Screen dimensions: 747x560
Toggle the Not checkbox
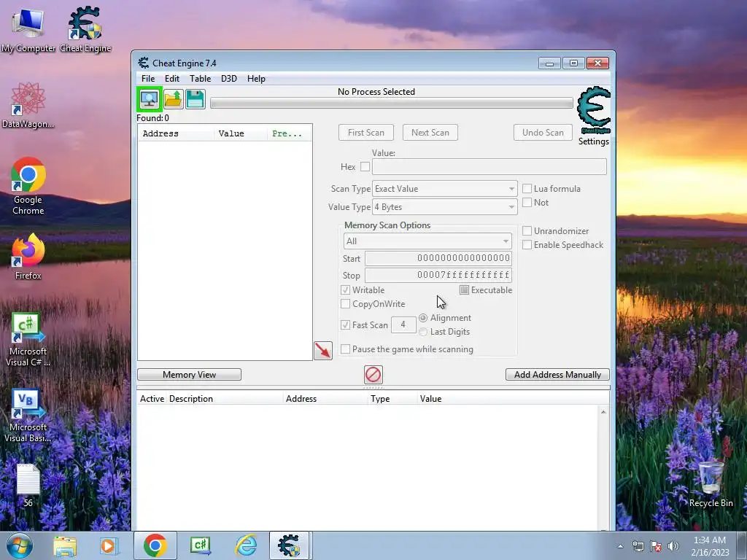click(527, 203)
